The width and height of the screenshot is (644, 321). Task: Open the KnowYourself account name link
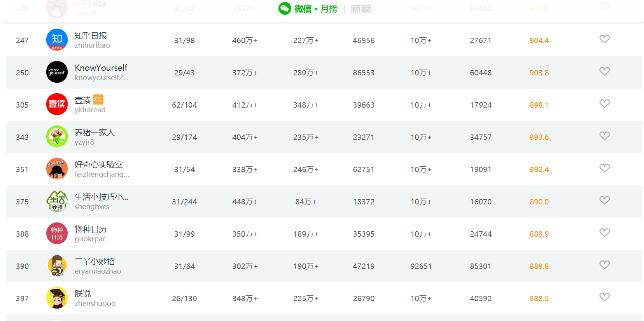tap(101, 68)
